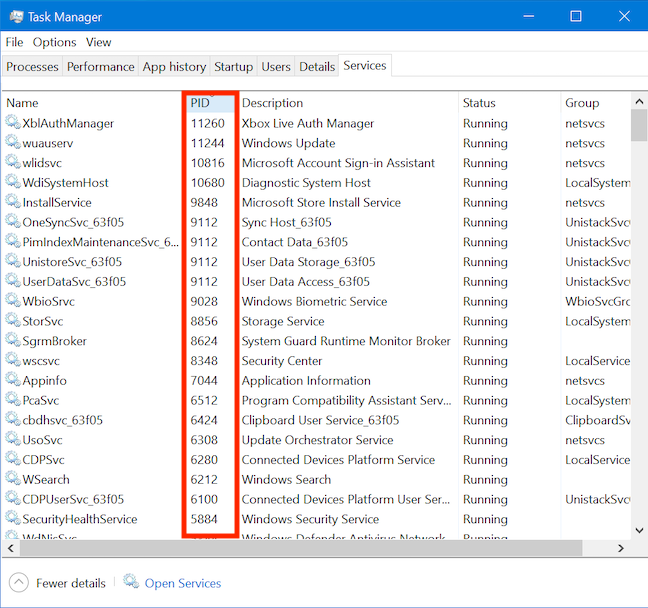Click the UsoSvc gear icon
The height and width of the screenshot is (608, 648).
[13, 439]
